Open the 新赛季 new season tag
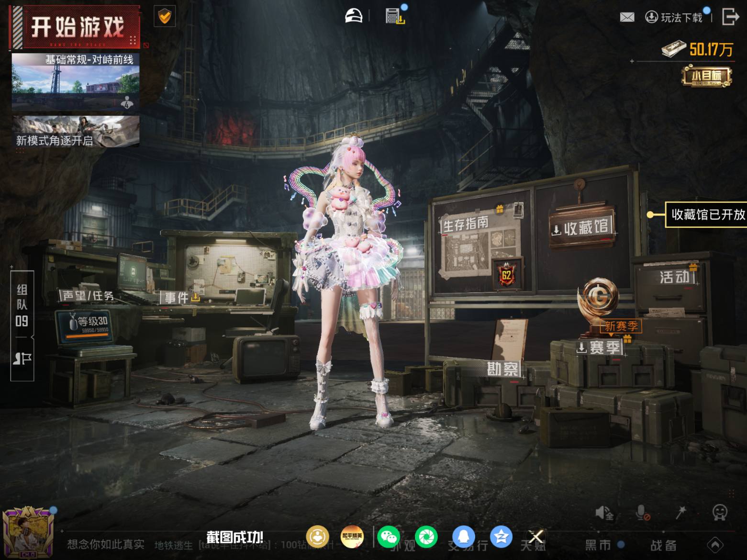The width and height of the screenshot is (747, 560). pos(621,326)
